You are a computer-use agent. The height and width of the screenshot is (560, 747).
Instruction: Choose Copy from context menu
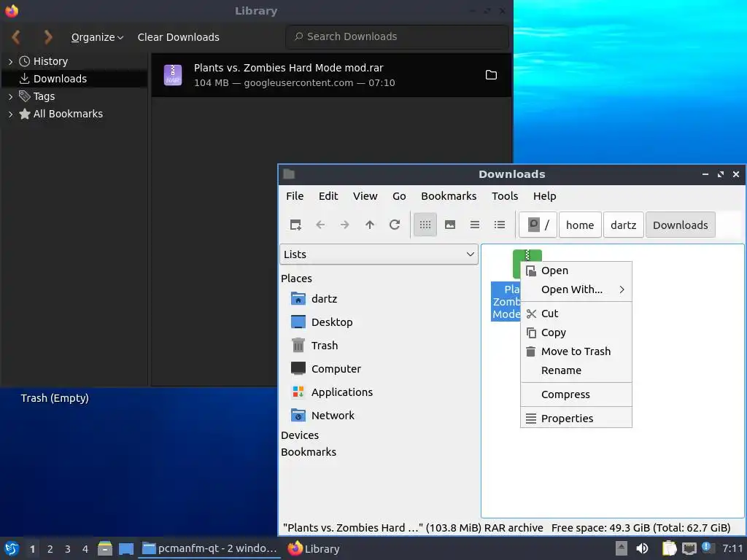pos(576,332)
